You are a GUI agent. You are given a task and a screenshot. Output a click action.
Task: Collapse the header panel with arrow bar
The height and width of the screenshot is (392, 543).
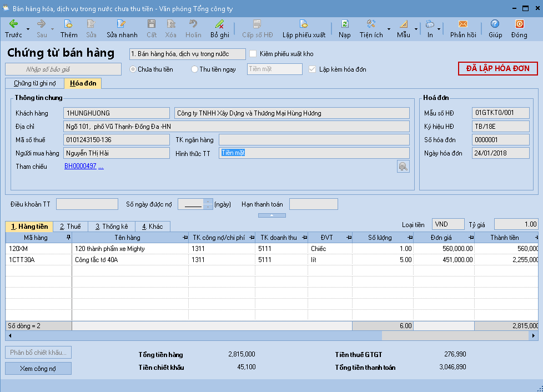(272, 215)
